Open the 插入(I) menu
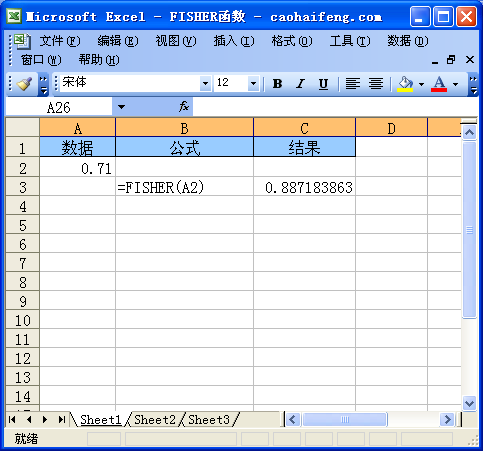This screenshot has height=451, width=483. pos(234,41)
